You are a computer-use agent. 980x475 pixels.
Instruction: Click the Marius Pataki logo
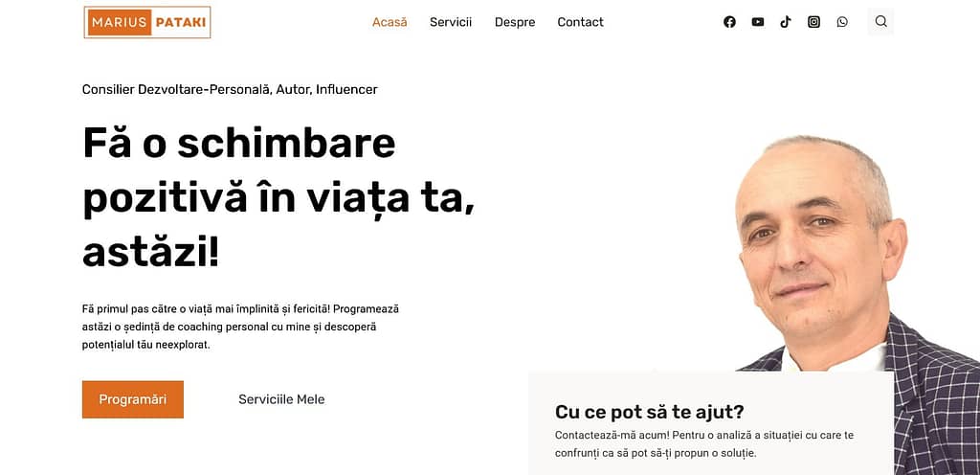pyautogui.click(x=147, y=22)
